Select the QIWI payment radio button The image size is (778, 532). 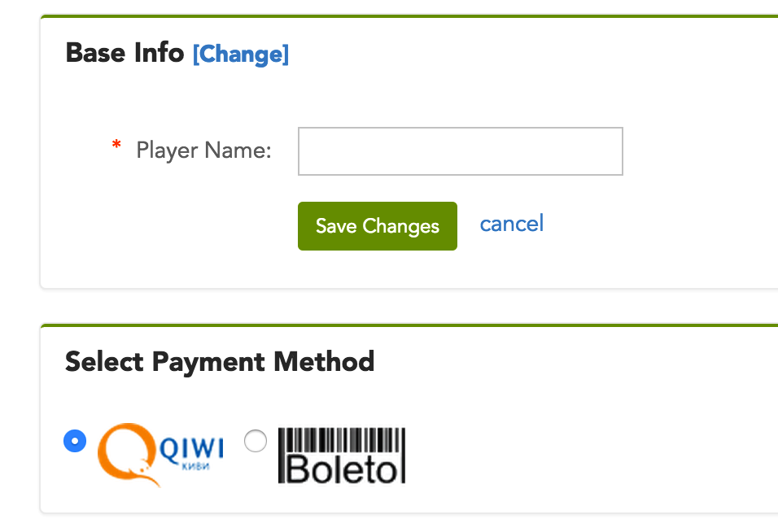(75, 442)
